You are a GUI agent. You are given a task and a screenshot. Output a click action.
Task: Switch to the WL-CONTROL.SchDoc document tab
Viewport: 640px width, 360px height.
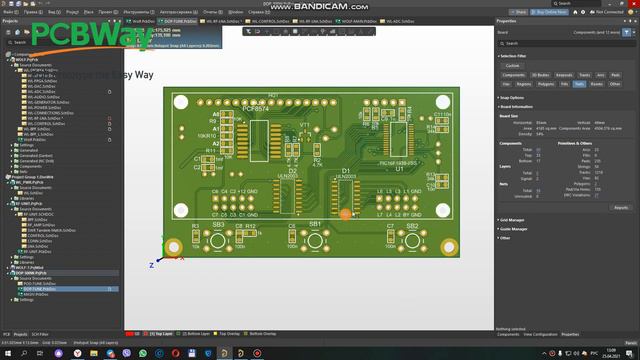267,21
